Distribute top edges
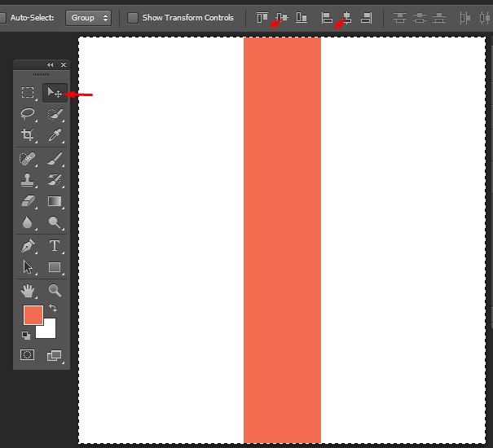Viewport: 493px width, 448px height. (400, 18)
